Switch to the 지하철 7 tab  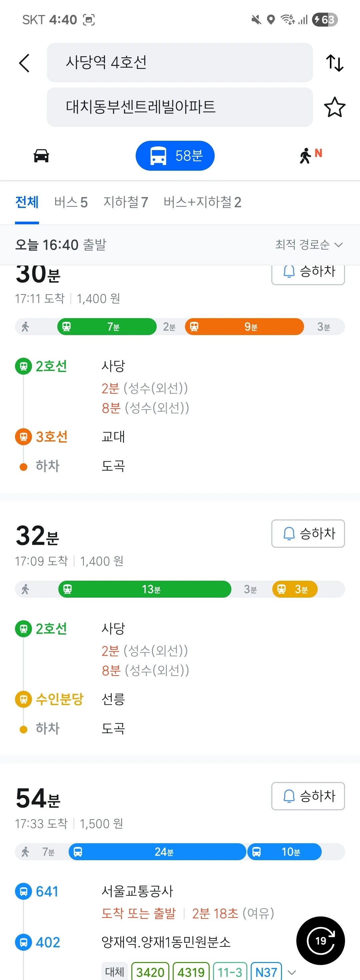pos(126,202)
